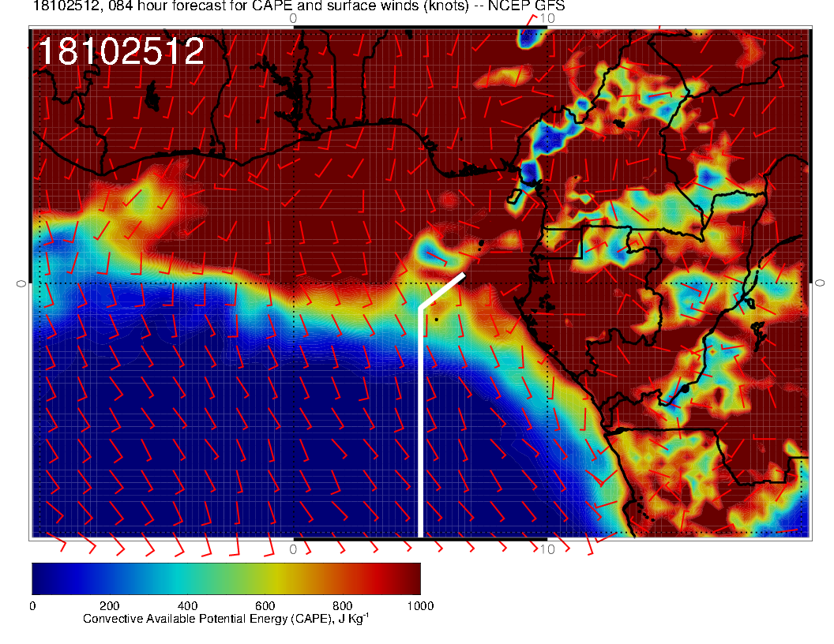Click the '0' longitude label below map
Screen dimensions: 834x644
click(x=293, y=549)
